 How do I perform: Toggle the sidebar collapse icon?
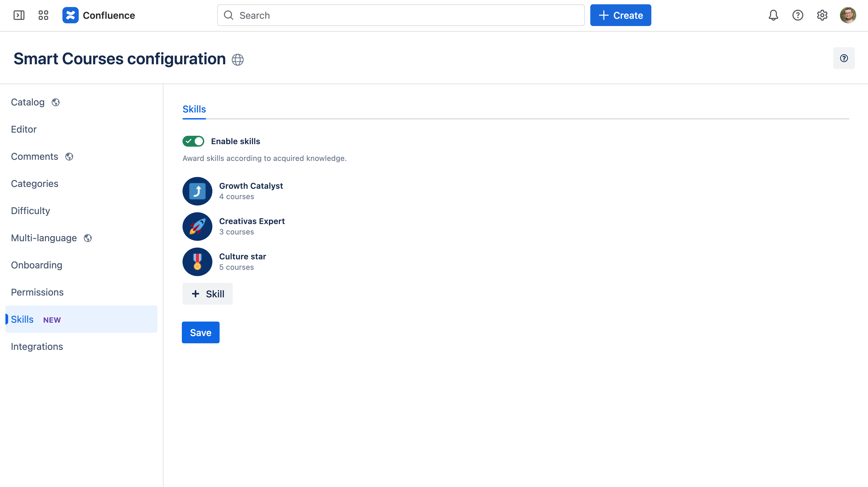pyautogui.click(x=19, y=15)
